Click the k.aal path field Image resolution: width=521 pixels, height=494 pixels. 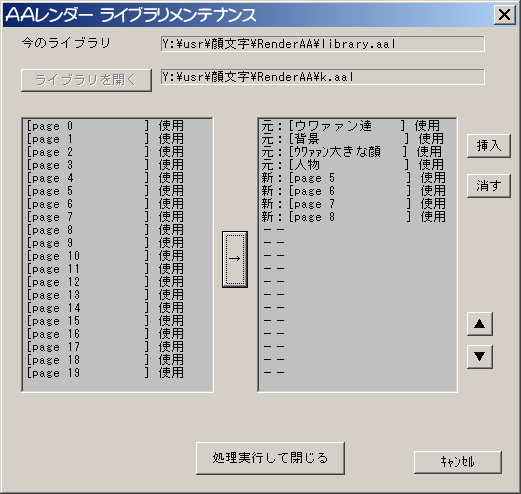[x=323, y=77]
